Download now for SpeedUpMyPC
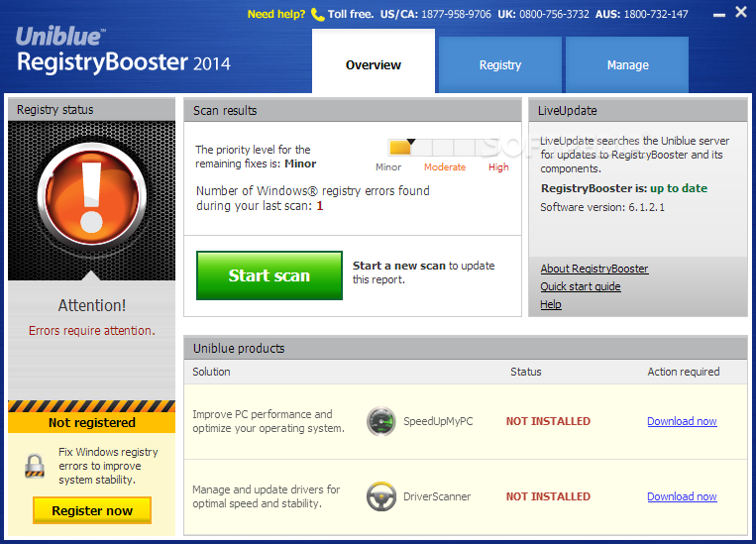 click(682, 421)
